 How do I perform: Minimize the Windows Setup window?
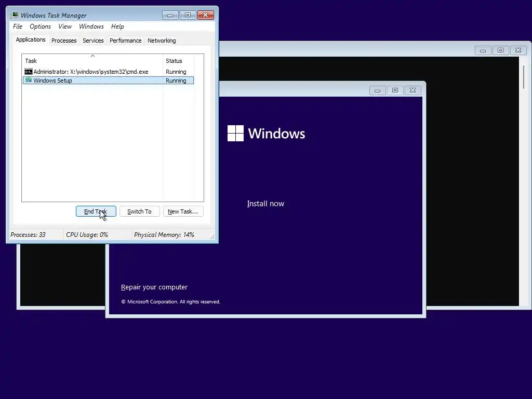click(x=377, y=90)
